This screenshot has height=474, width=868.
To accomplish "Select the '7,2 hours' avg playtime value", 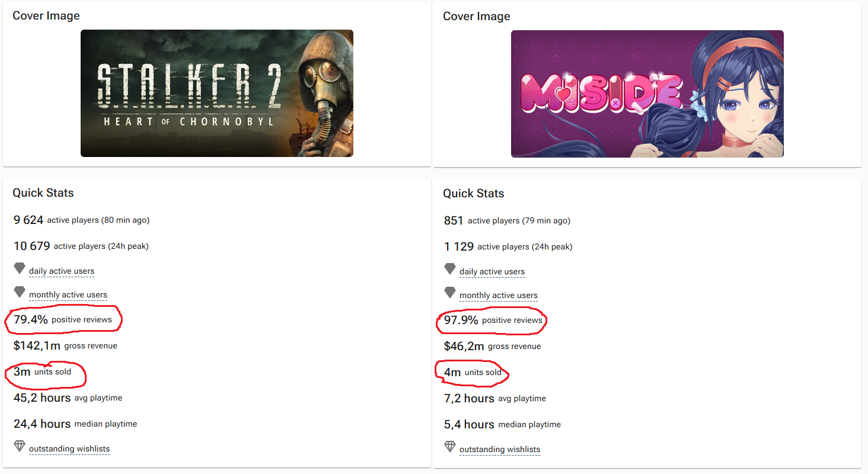I will 469,398.
